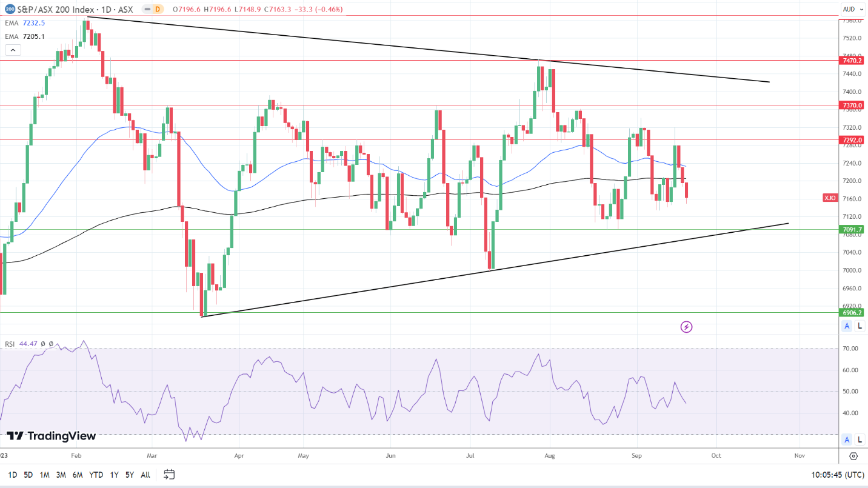868x488 pixels.
Task: Toggle the market status pill indicator
Action: click(147, 9)
